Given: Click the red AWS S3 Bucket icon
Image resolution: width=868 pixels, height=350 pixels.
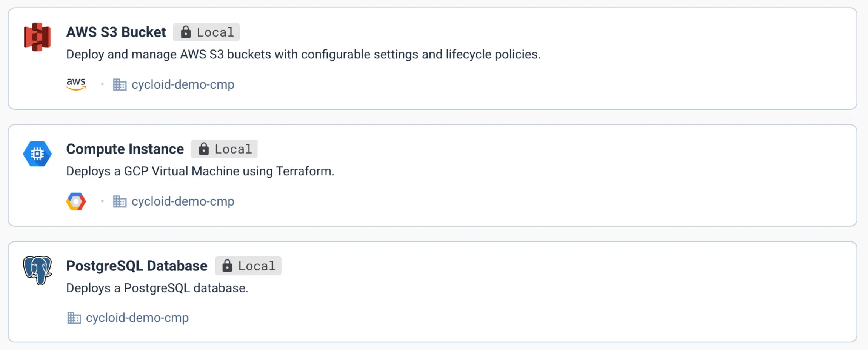Looking at the screenshot, I should 37,37.
